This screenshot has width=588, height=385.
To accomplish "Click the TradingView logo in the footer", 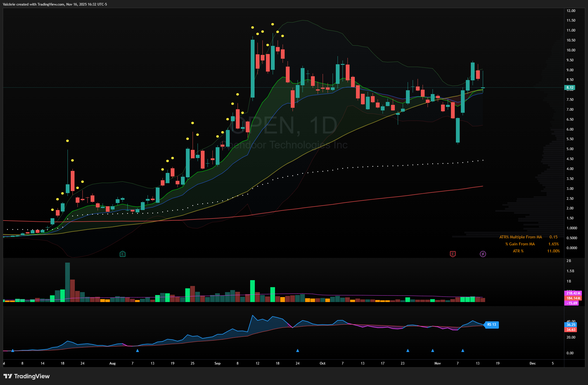I will pos(27,376).
